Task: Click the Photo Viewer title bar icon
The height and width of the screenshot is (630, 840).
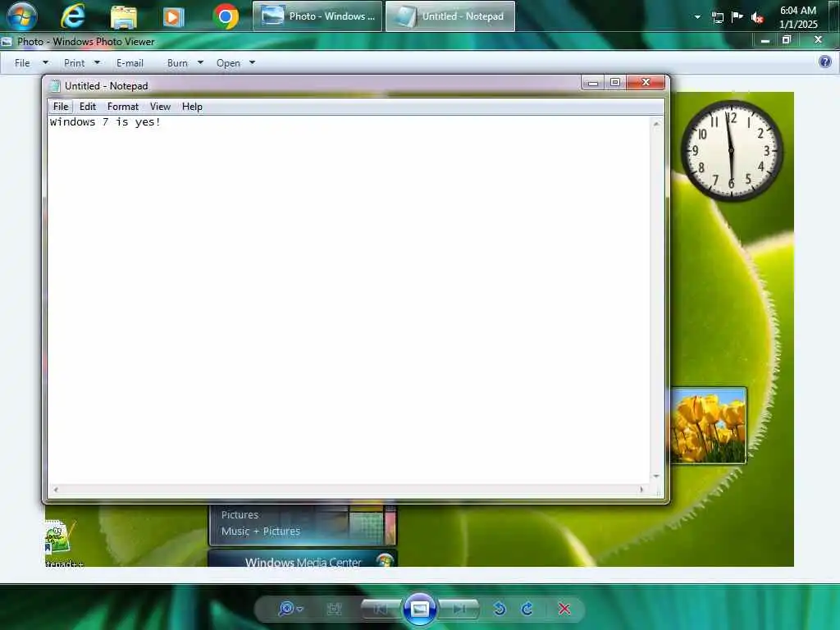Action: click(x=7, y=41)
